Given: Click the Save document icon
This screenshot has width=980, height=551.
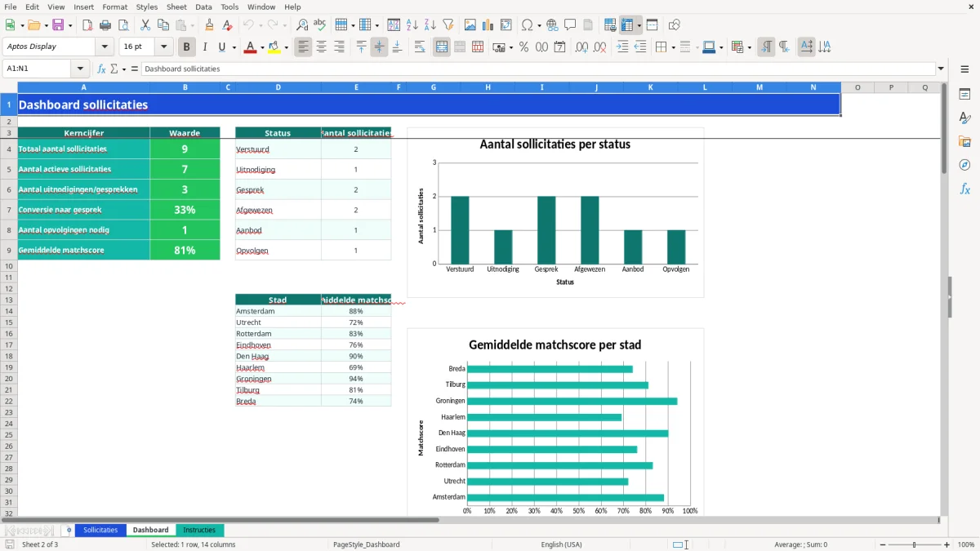Looking at the screenshot, I should [x=58, y=25].
